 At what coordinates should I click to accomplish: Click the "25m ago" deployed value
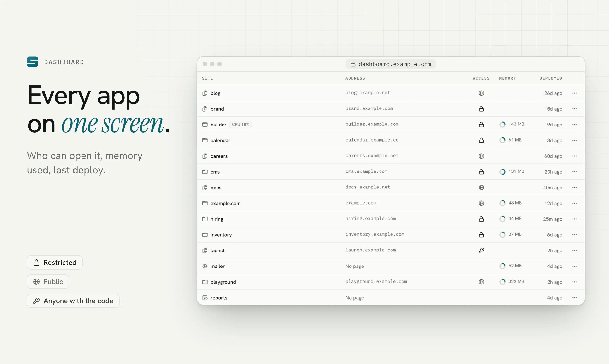(552, 219)
